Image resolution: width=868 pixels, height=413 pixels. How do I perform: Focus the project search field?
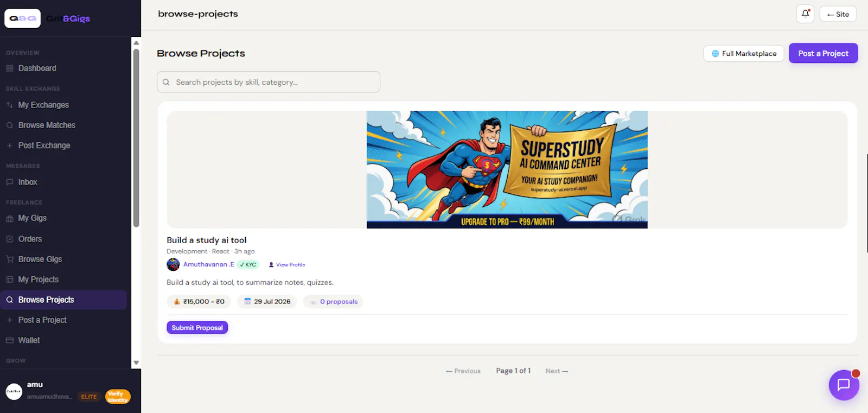point(269,82)
